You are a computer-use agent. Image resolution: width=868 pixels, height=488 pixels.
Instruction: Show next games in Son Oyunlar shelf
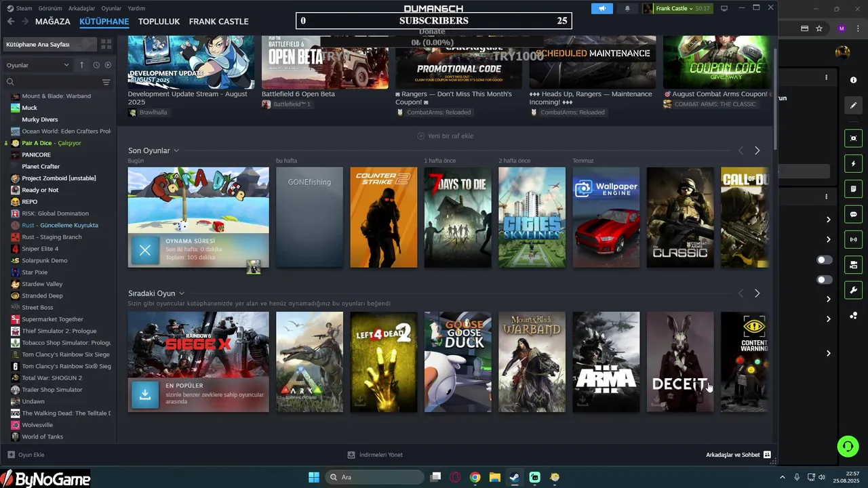[757, 150]
